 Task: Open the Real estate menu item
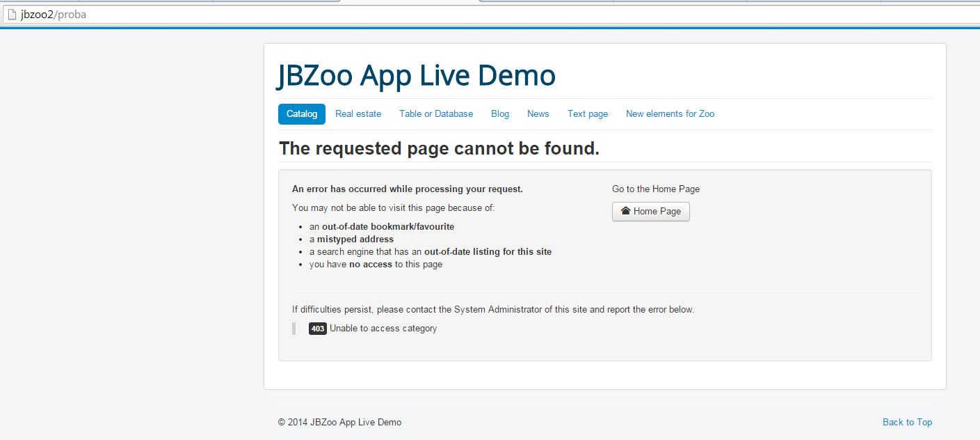coord(358,114)
